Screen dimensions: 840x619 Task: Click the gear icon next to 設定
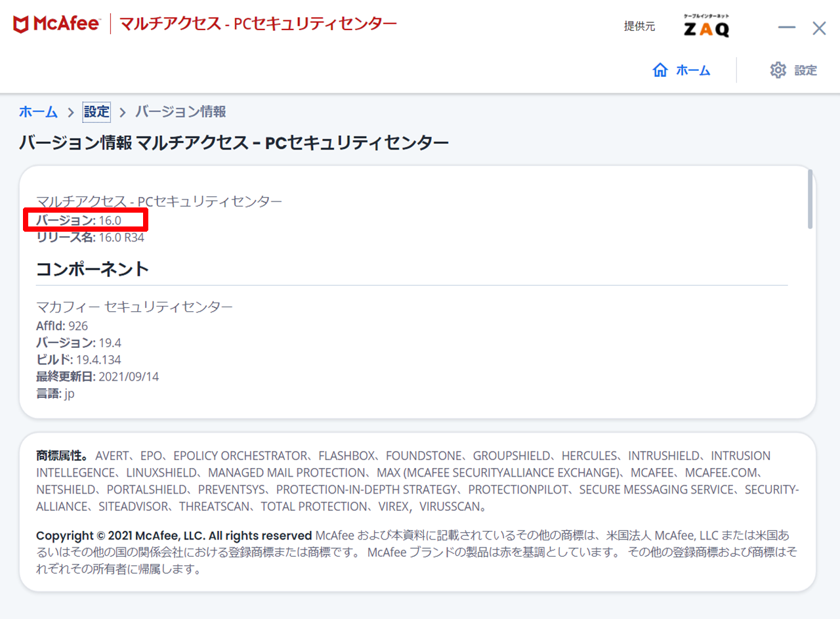tap(778, 70)
